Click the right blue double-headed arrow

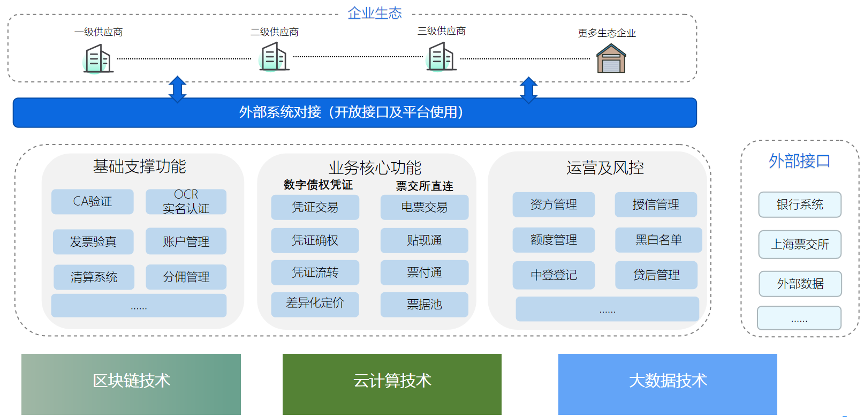528,90
